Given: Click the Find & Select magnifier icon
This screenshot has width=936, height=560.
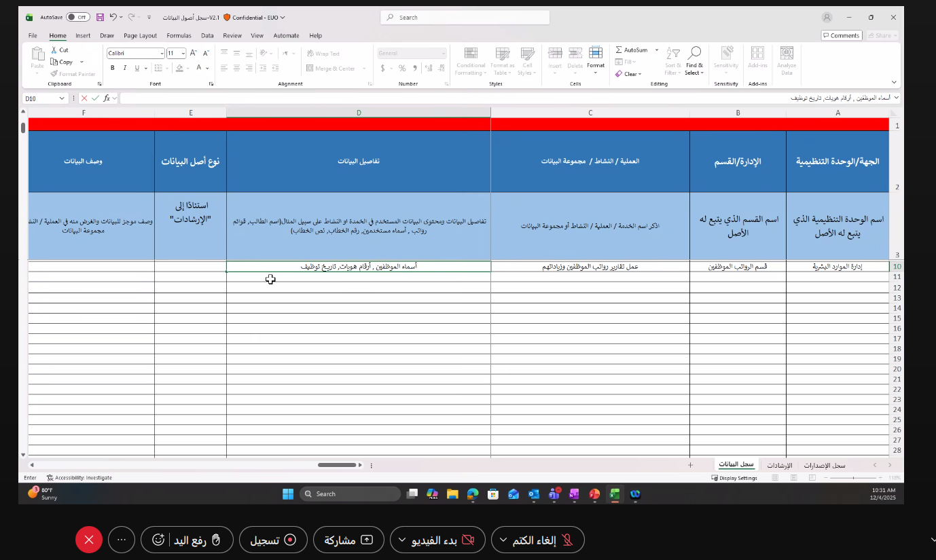Looking at the screenshot, I should [x=694, y=53].
